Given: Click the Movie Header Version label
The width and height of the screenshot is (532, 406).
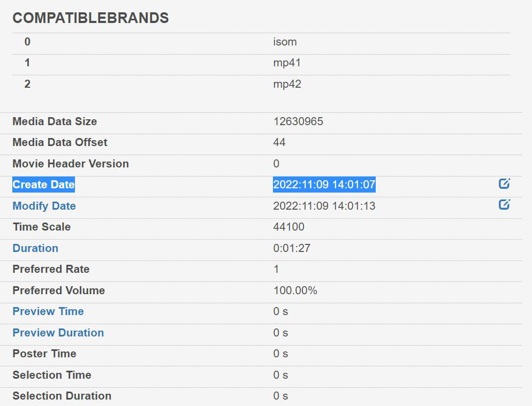Looking at the screenshot, I should click(x=71, y=164).
